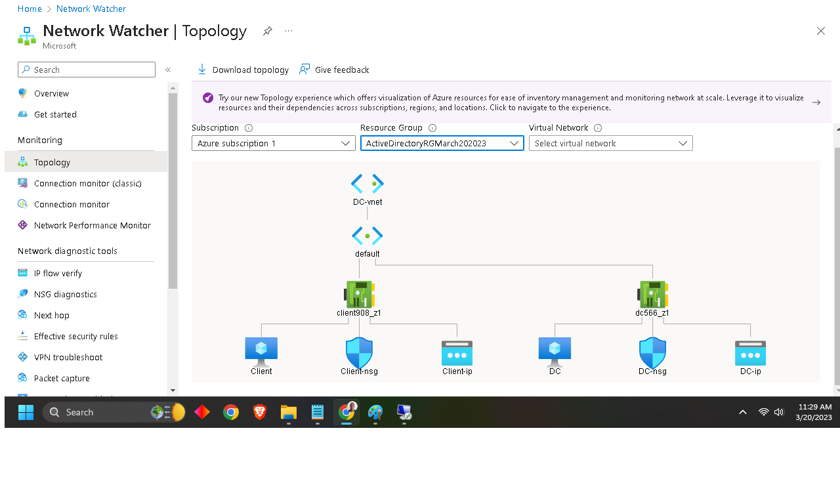Open File Explorer from the taskbar
Viewport: 840px width, 504px height.
click(x=289, y=412)
